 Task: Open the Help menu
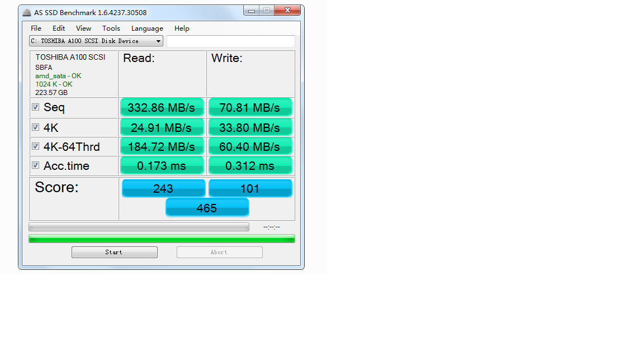click(x=182, y=28)
